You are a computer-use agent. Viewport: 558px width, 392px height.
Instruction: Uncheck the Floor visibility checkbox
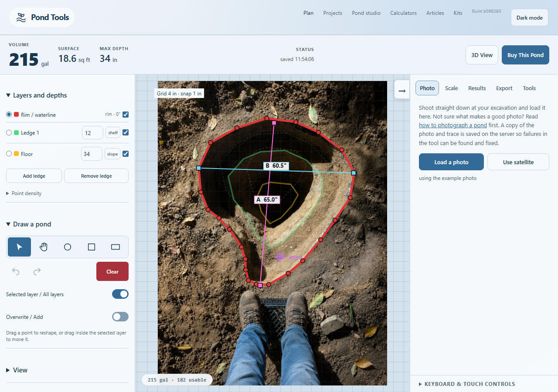pyautogui.click(x=126, y=154)
